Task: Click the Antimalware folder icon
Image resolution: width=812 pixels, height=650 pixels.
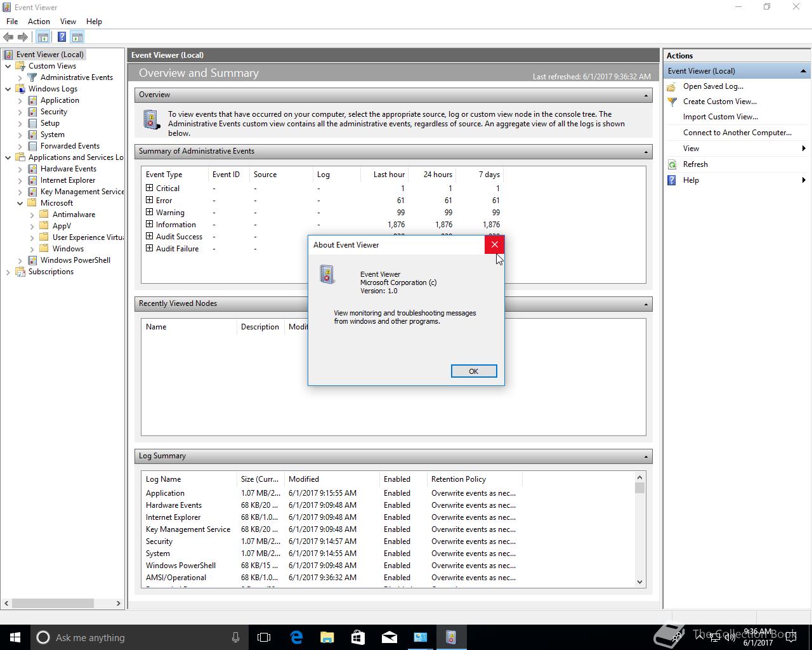Action: tap(44, 215)
